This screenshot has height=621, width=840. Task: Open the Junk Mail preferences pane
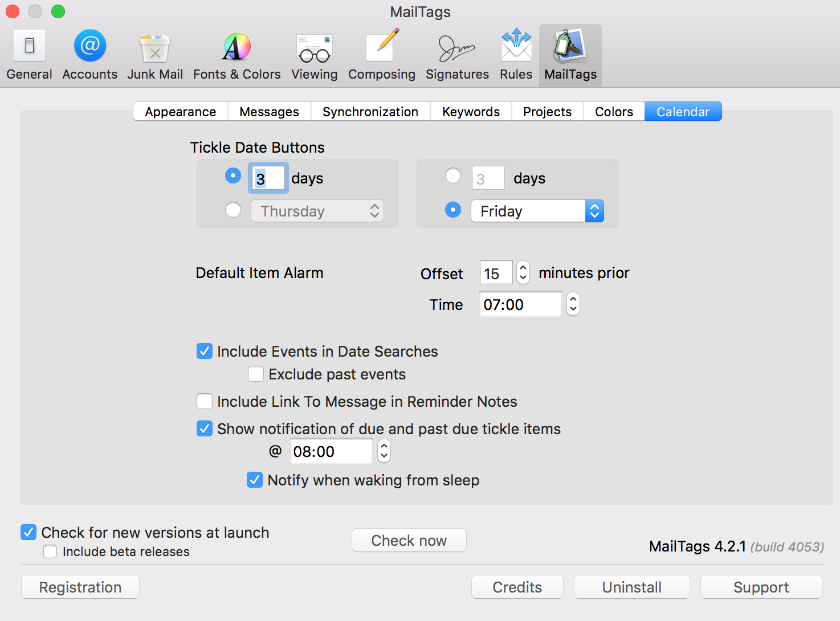click(155, 55)
